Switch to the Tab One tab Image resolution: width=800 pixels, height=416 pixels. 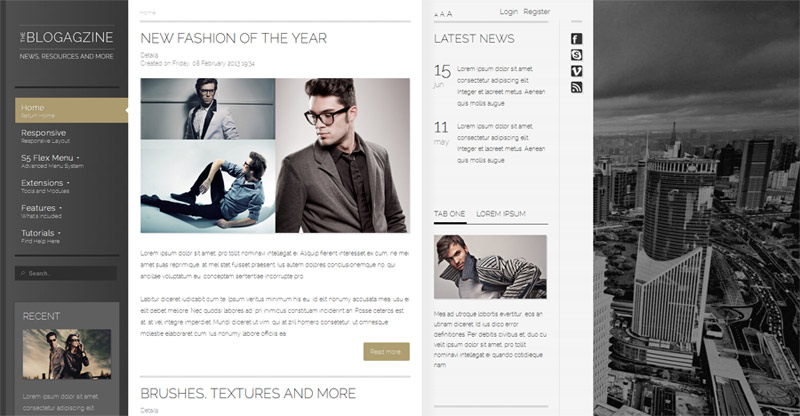449,214
